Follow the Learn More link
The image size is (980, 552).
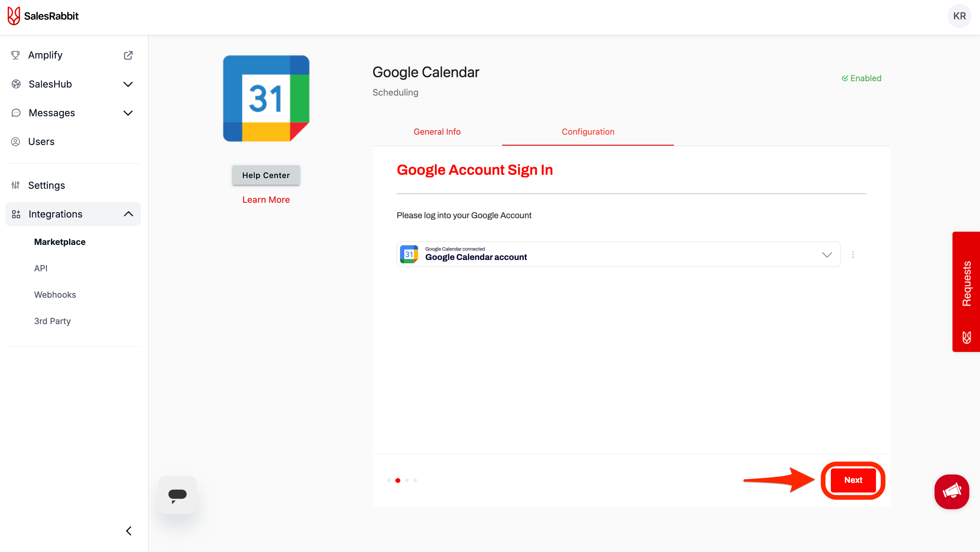click(266, 199)
